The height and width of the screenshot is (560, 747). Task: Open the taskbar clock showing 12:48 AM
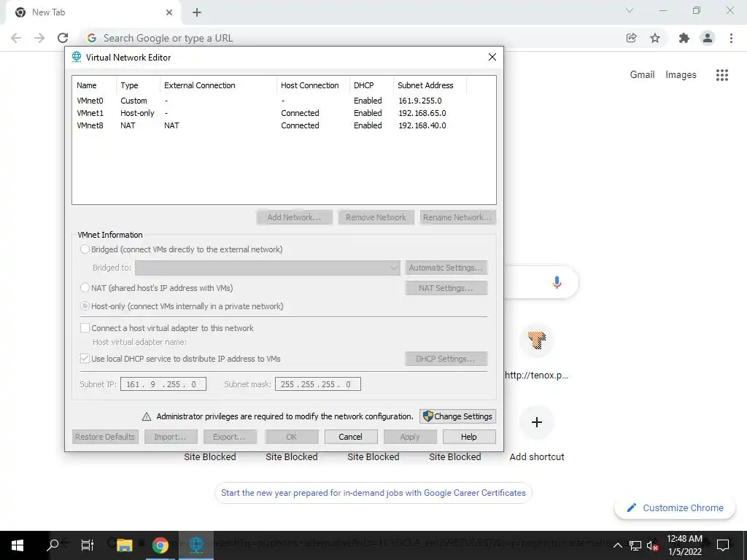pos(684,545)
